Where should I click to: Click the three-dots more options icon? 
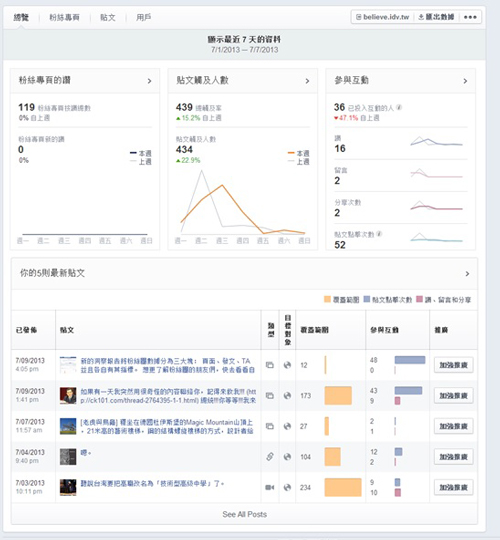click(470, 17)
